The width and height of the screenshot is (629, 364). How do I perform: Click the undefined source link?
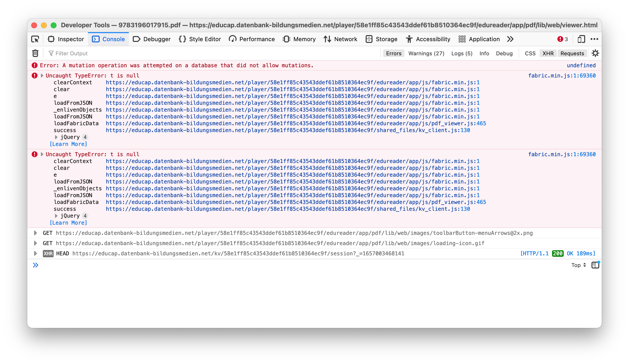point(581,65)
